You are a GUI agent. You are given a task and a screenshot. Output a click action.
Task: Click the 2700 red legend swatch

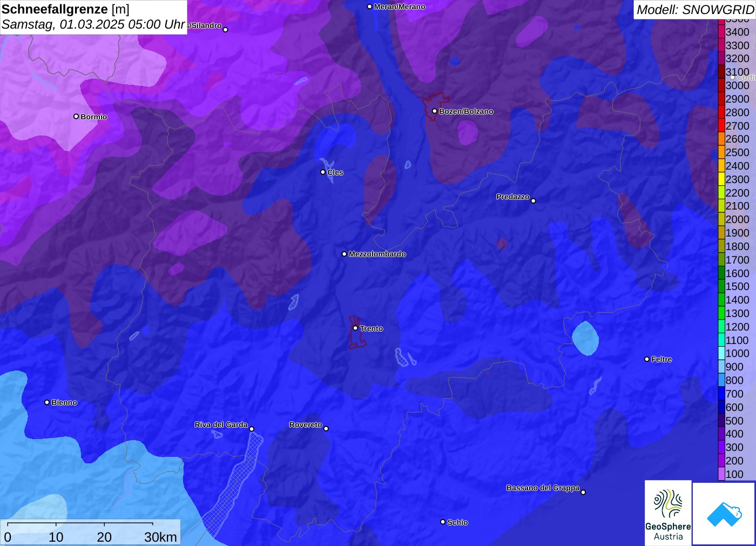point(721,126)
